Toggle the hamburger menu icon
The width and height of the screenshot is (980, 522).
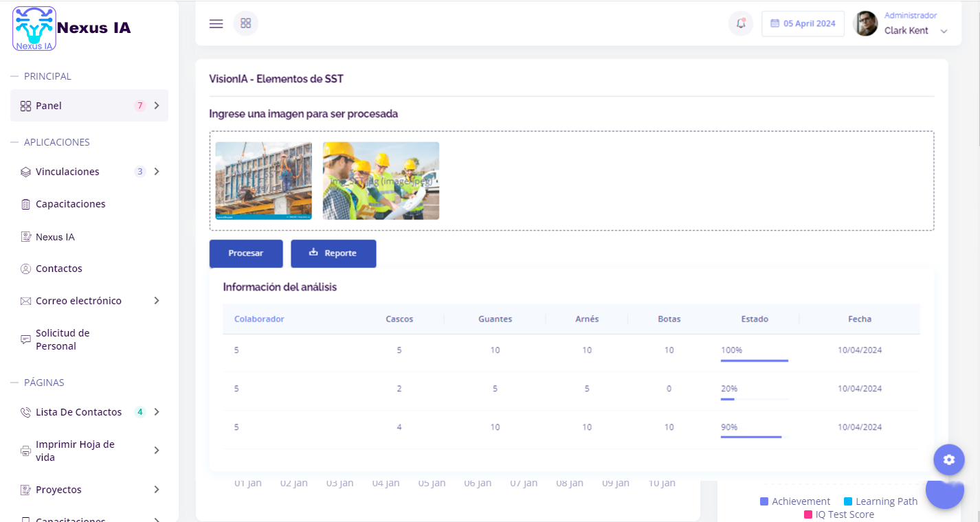(x=216, y=23)
